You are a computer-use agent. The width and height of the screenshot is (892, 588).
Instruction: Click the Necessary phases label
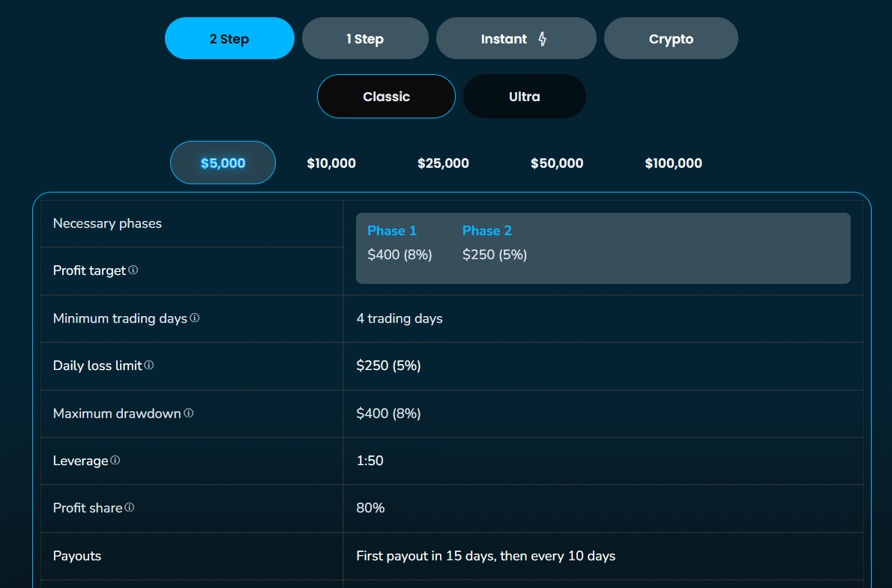tap(107, 223)
